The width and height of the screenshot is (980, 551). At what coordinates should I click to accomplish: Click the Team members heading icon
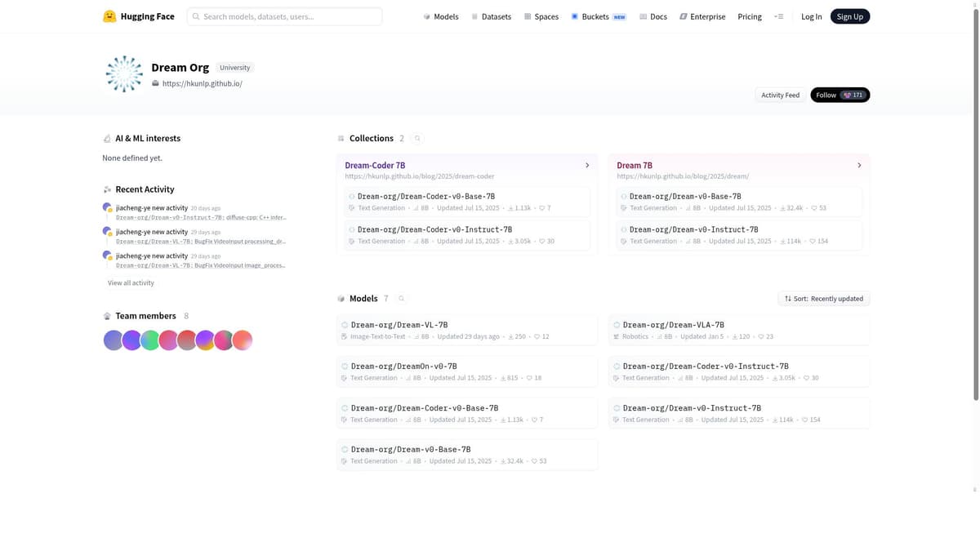click(107, 316)
